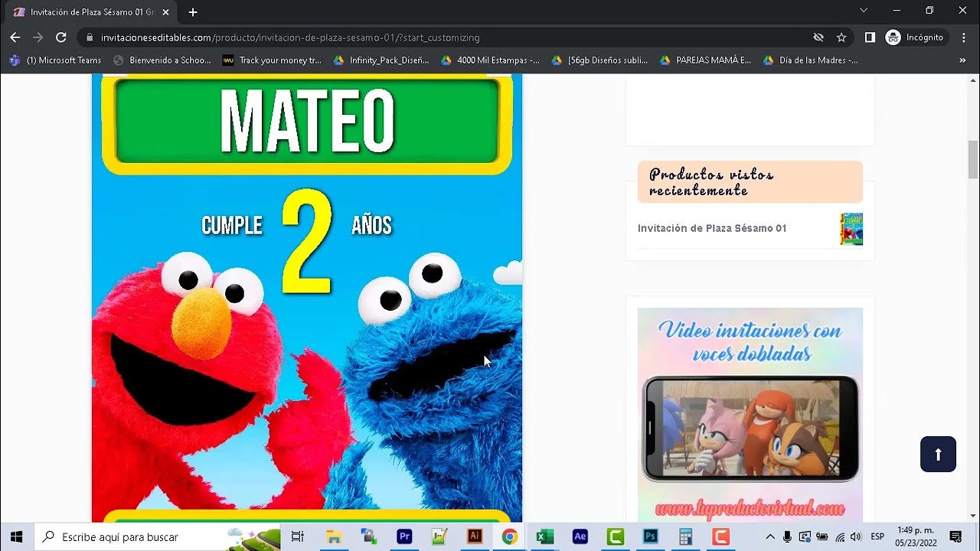Image resolution: width=980 pixels, height=551 pixels.
Task: Click the blocked-cookies eye icon in address bar
Action: tap(818, 37)
